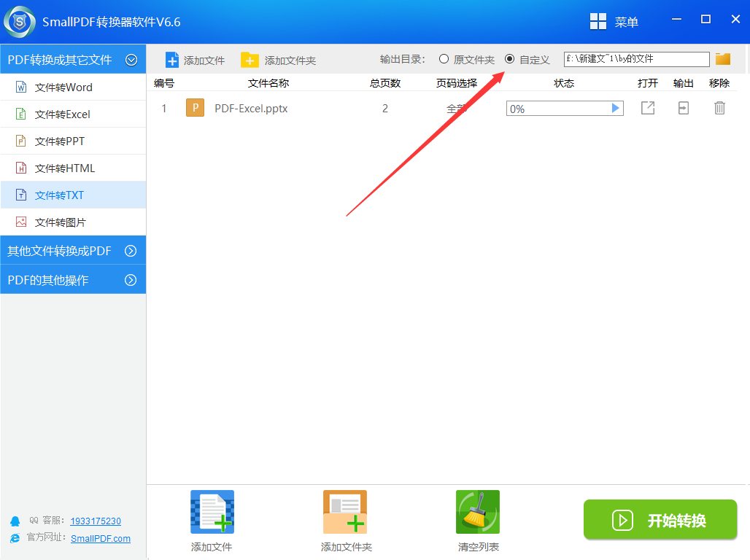This screenshot has height=560, width=750.
Task: Click the SmallPDF shield logo
Action: [x=20, y=22]
